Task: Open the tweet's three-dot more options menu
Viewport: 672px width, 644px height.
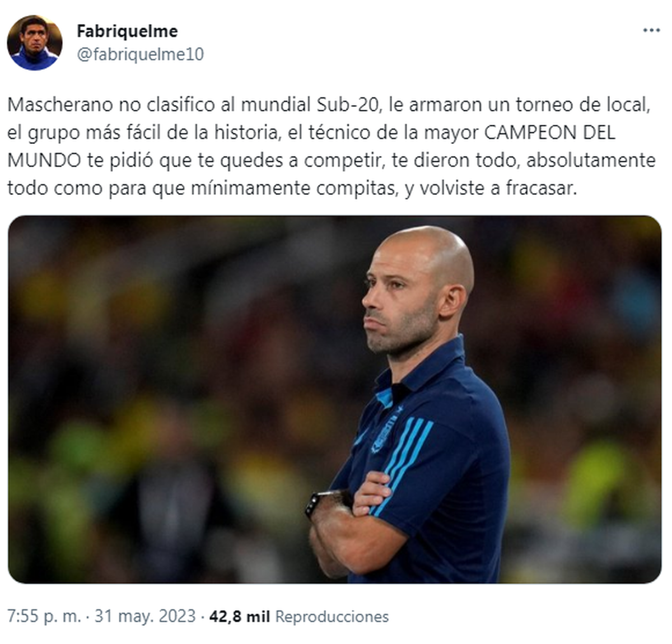Action: point(651,30)
